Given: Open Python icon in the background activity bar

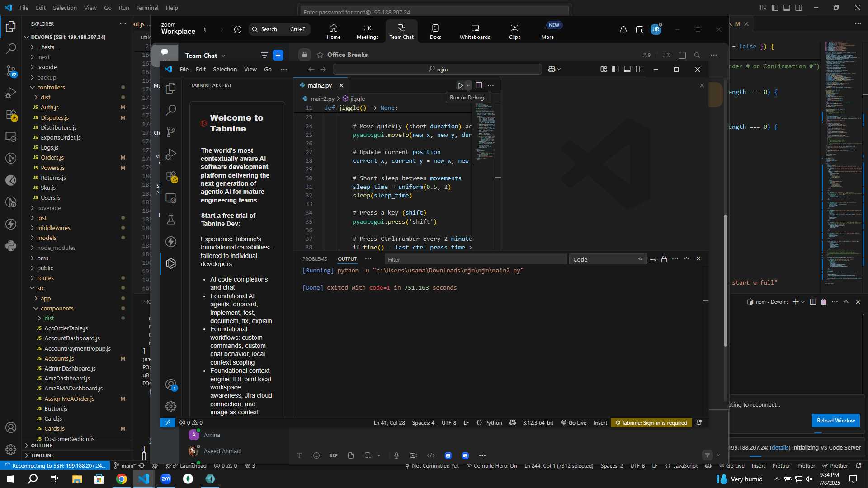Looking at the screenshot, I should point(11,246).
